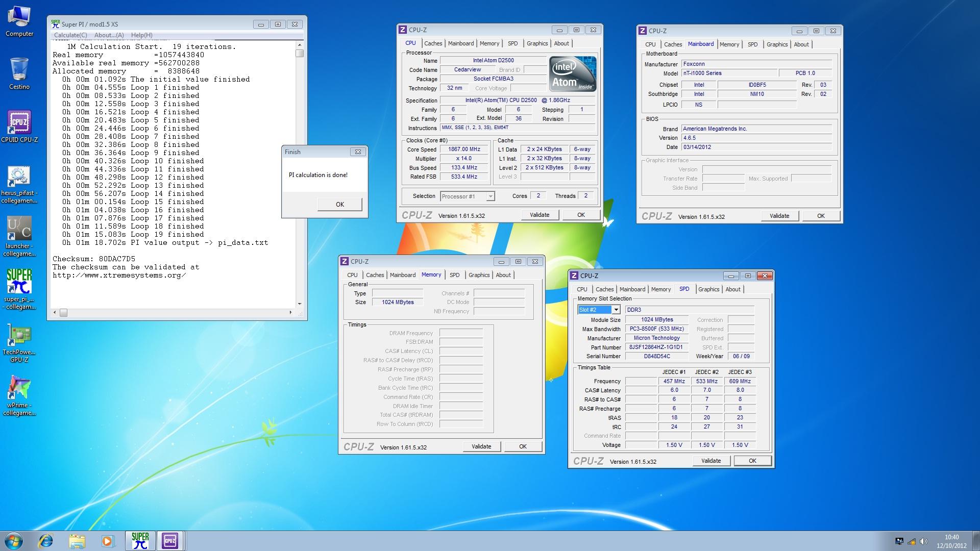Click the Show desktop strip on taskbar
This screenshot has height=551, width=980.
[x=976, y=541]
